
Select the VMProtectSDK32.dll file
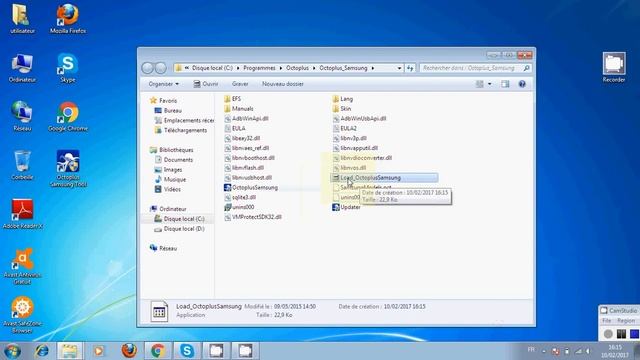(253, 217)
